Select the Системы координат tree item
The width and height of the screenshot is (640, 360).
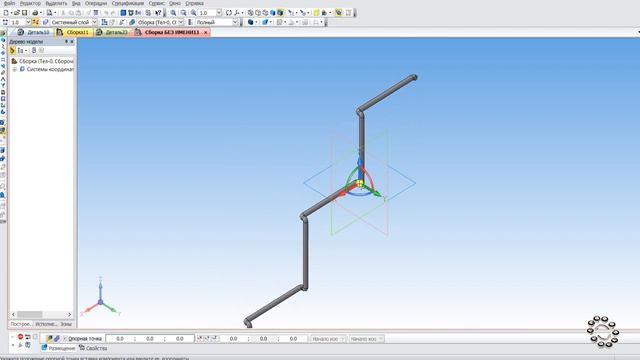pos(47,69)
